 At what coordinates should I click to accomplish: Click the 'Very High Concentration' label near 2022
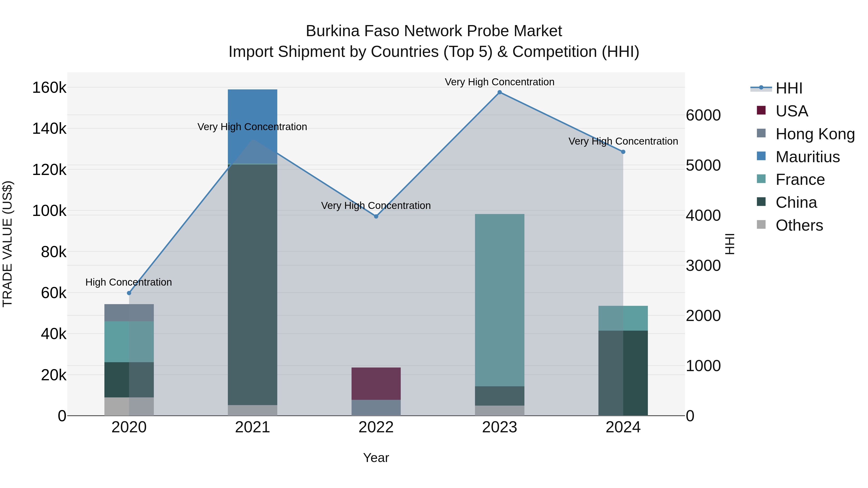click(376, 206)
